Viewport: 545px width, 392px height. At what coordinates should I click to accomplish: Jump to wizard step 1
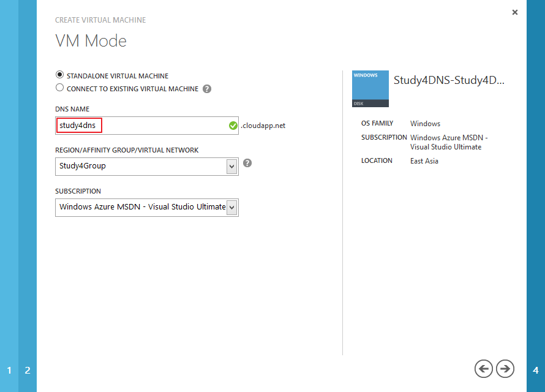(9, 370)
